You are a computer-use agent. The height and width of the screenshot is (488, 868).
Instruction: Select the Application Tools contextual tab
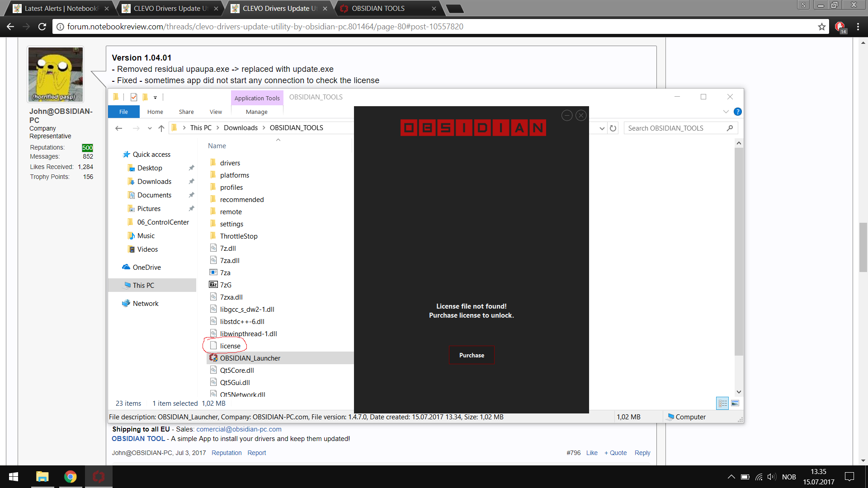257,98
